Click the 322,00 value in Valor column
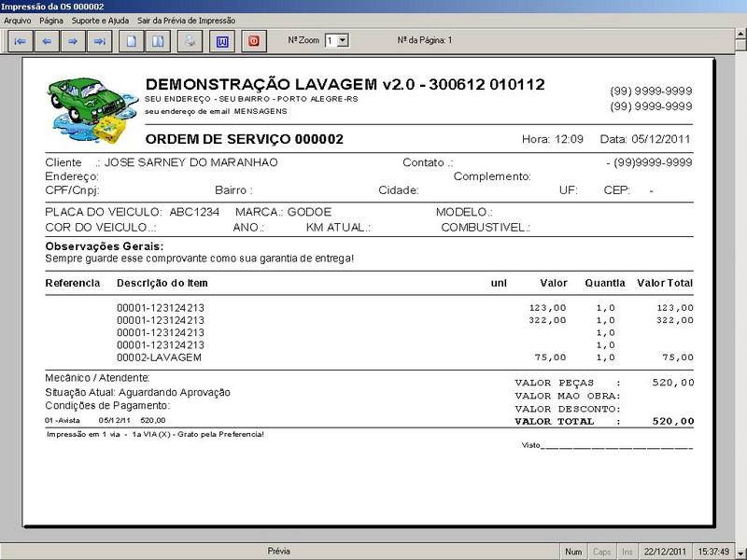 [x=547, y=320]
